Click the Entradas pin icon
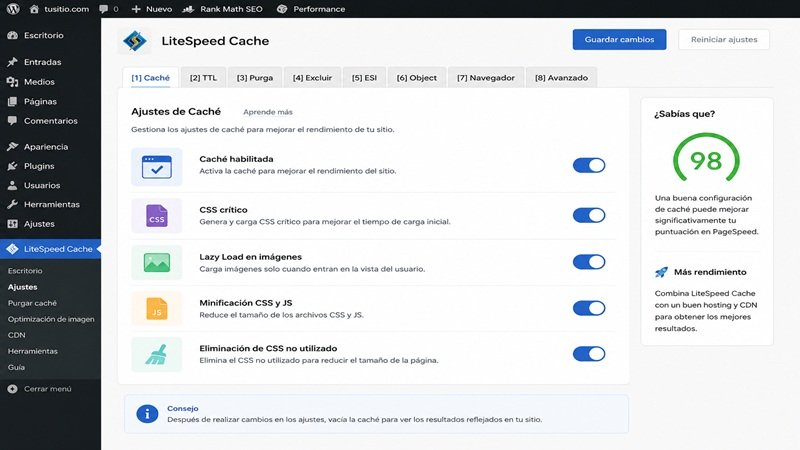 (13, 62)
